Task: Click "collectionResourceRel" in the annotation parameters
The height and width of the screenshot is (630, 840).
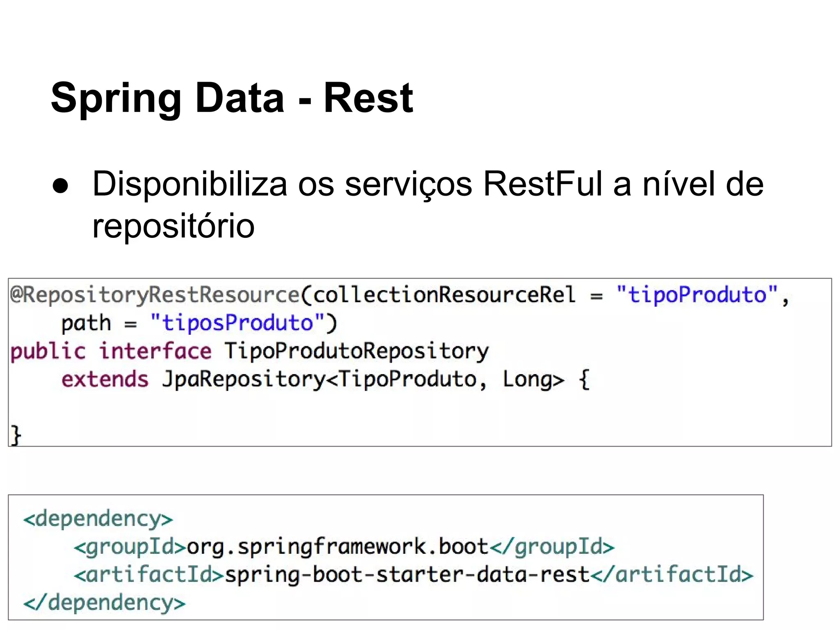Action: tap(445, 294)
